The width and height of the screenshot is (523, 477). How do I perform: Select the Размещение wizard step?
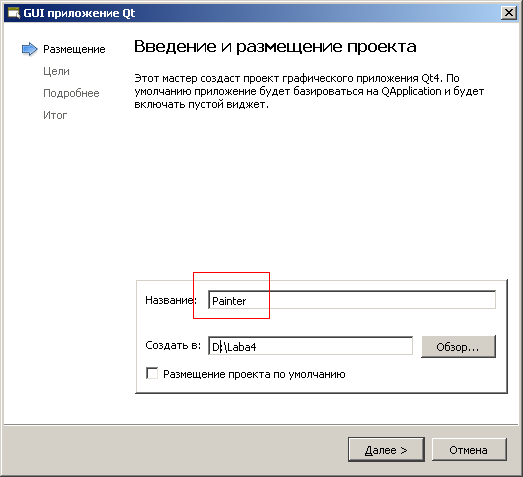(74, 49)
